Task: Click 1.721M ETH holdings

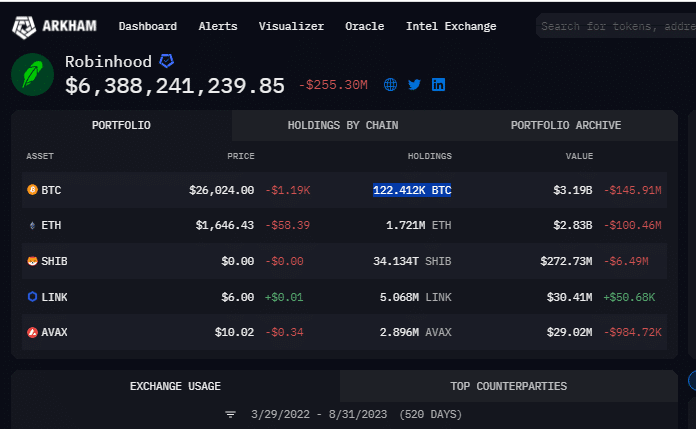Action: click(419, 226)
